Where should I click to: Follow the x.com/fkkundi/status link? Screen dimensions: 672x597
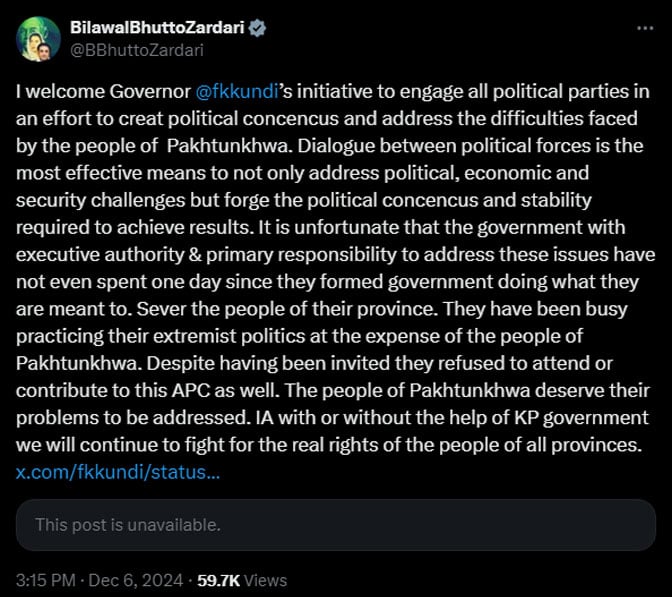pyautogui.click(x=119, y=469)
